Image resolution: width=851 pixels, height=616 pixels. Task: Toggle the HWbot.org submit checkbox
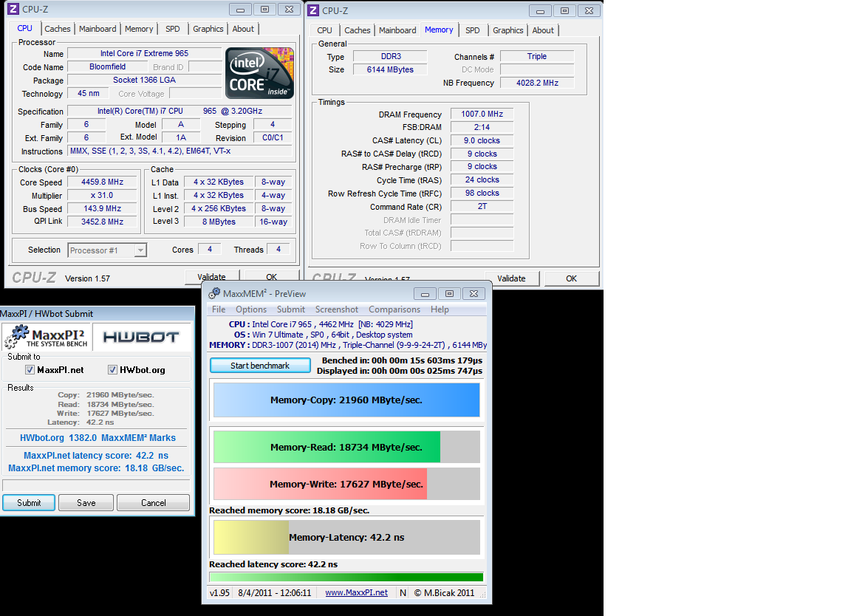click(112, 369)
